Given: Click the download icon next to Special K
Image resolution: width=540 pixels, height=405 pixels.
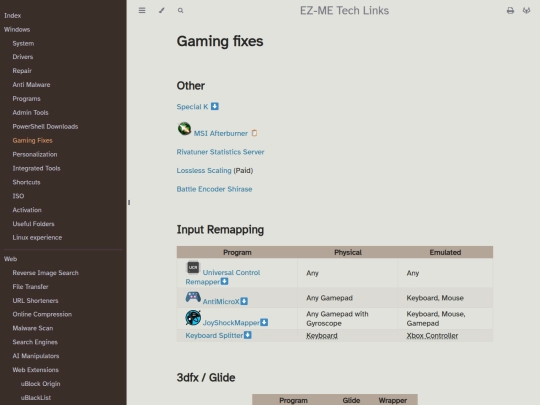Looking at the screenshot, I should tap(215, 106).
